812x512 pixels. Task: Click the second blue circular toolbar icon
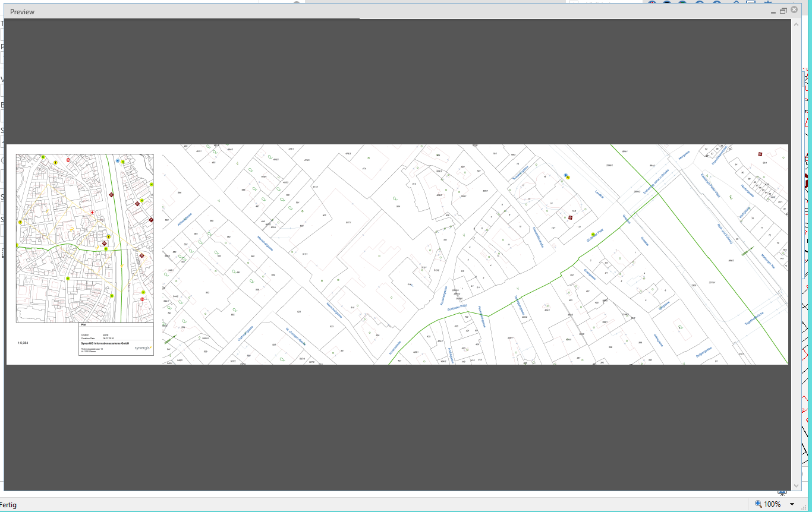pyautogui.click(x=716, y=3)
